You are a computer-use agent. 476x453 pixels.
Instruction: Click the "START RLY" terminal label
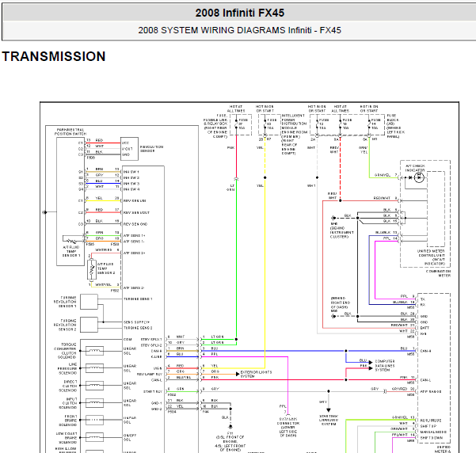pos(153,392)
